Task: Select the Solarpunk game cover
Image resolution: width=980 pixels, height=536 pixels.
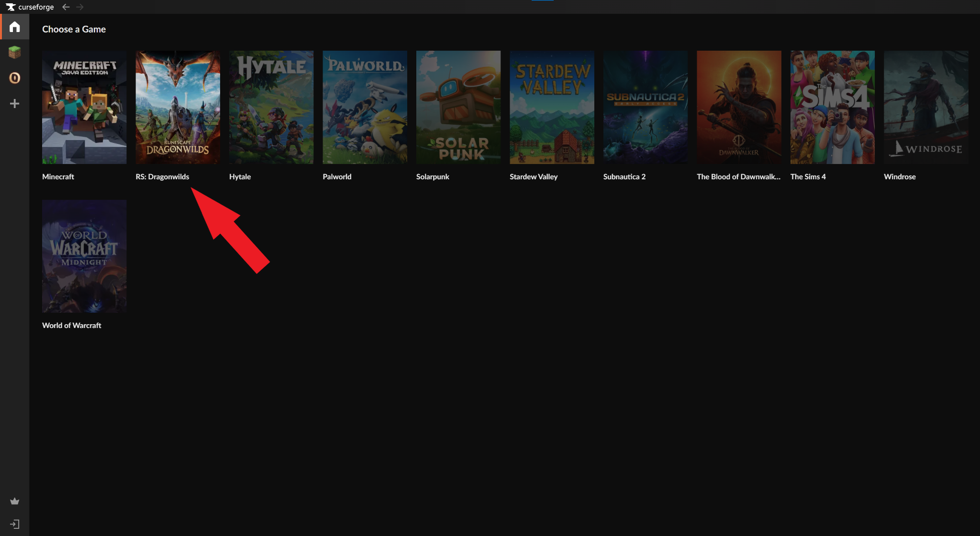Action: click(458, 108)
